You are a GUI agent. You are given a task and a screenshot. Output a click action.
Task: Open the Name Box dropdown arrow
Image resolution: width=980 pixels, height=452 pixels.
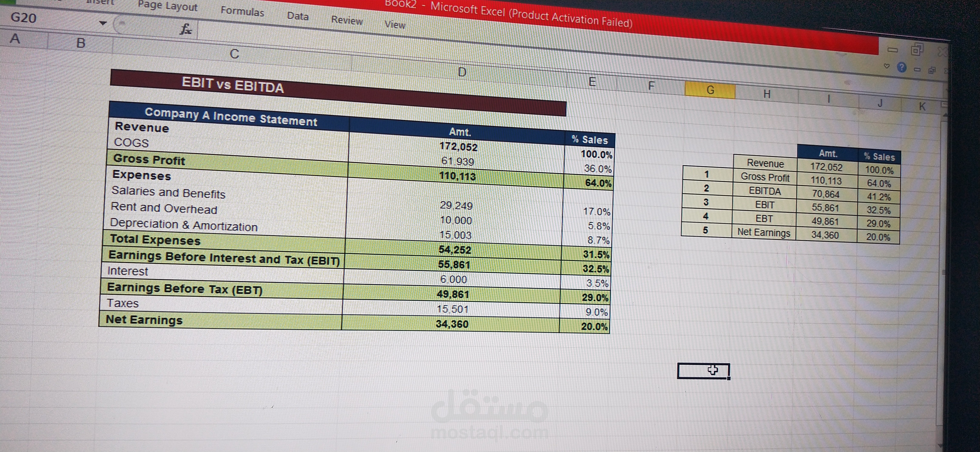click(x=103, y=23)
